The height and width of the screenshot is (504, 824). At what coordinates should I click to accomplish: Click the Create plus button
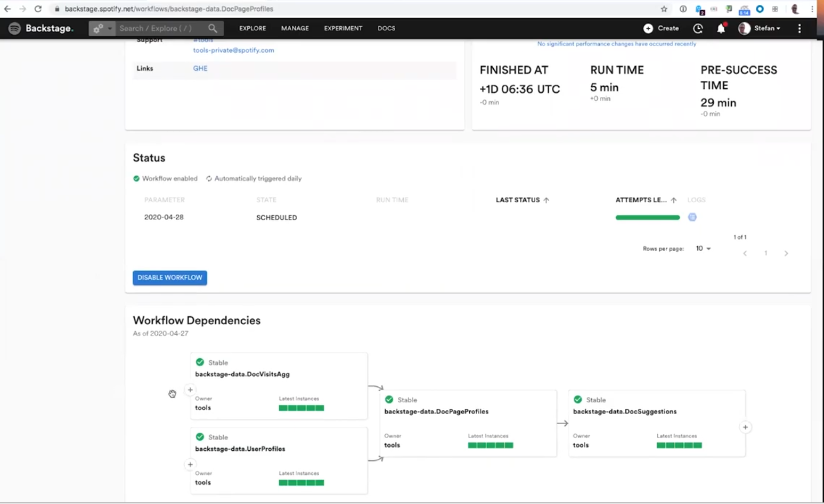click(661, 28)
